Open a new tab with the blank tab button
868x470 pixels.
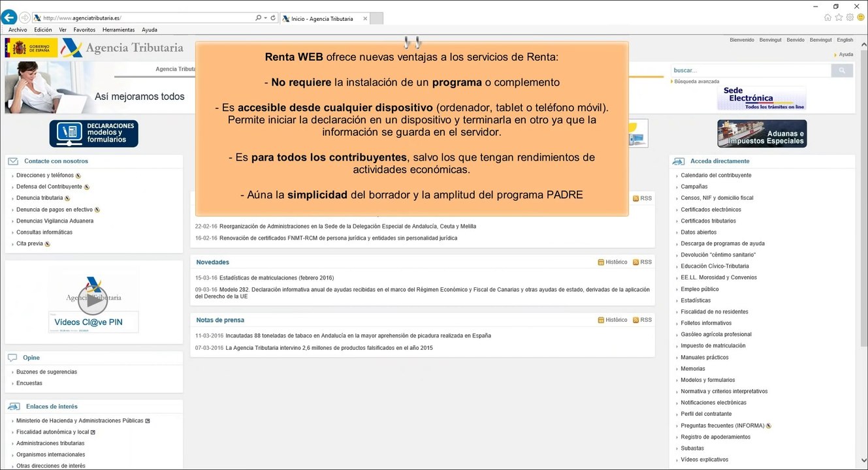(x=376, y=18)
